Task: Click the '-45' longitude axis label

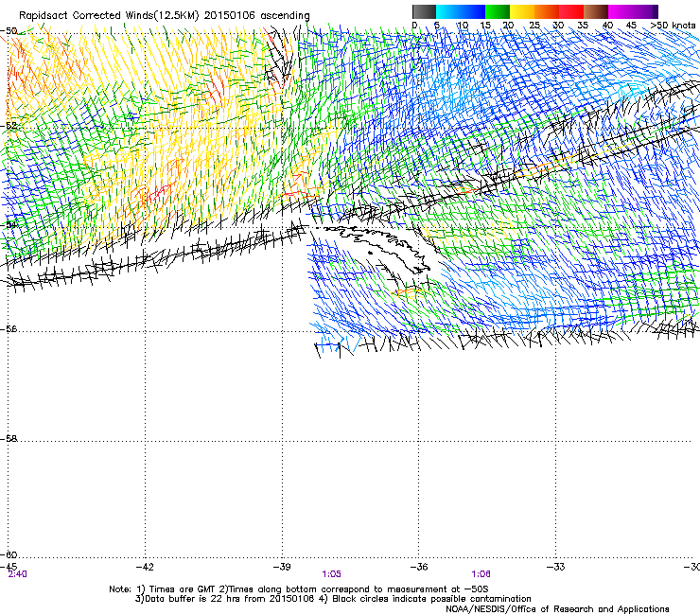Action: pyautogui.click(x=9, y=567)
